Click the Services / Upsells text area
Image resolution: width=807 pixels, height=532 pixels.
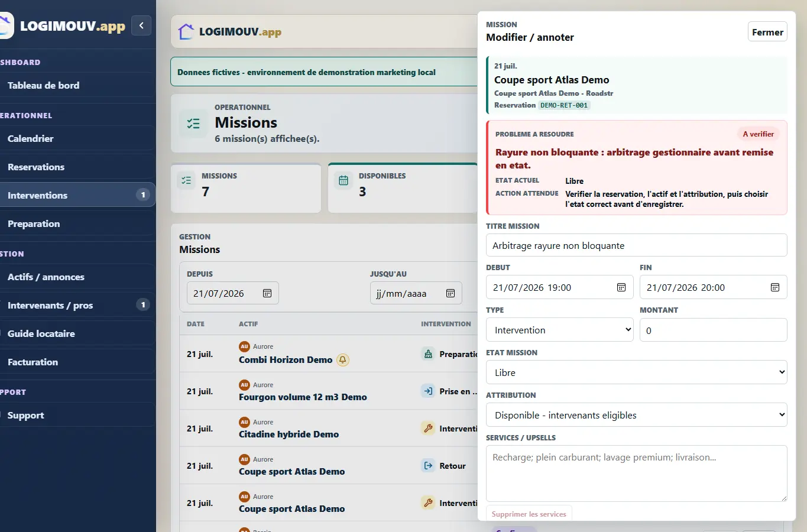(637, 473)
